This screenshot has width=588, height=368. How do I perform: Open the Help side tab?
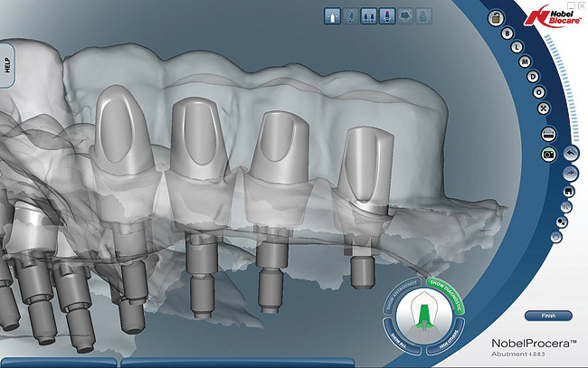[7, 66]
